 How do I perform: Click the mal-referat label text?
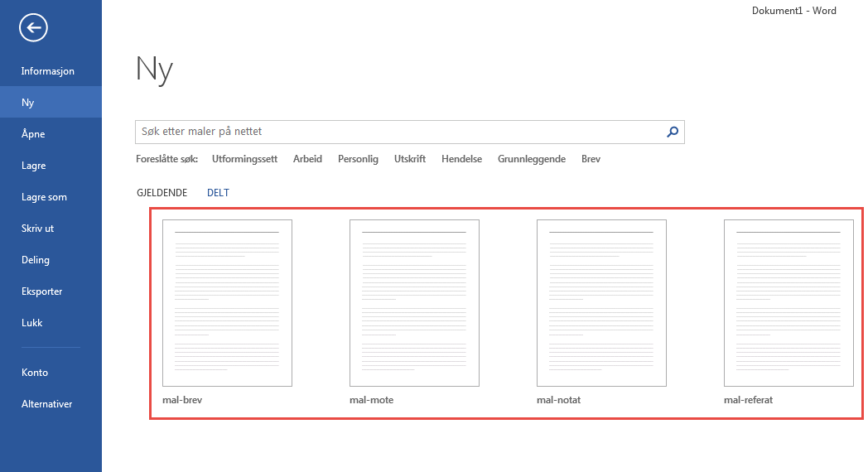[x=748, y=399]
